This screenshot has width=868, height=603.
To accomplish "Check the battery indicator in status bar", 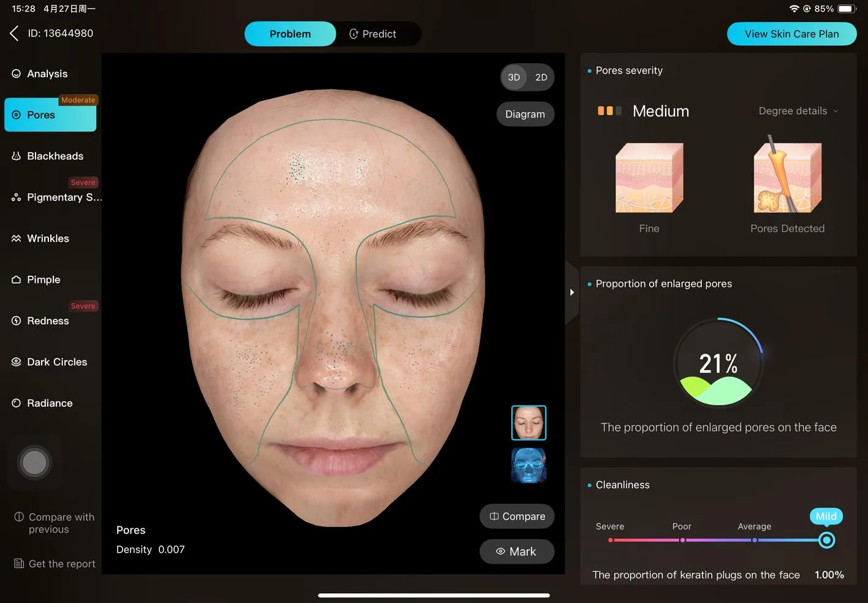I will pyautogui.click(x=847, y=9).
